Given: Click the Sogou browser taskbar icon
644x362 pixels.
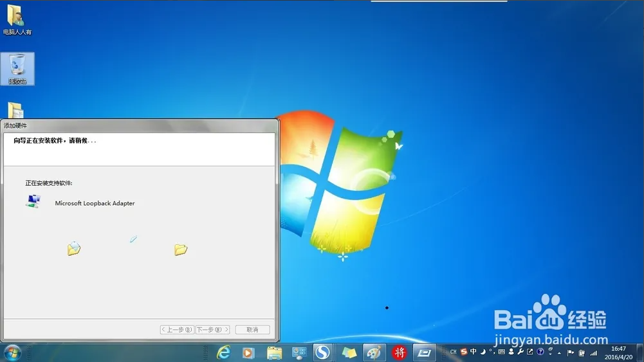Looking at the screenshot, I should pos(322,352).
